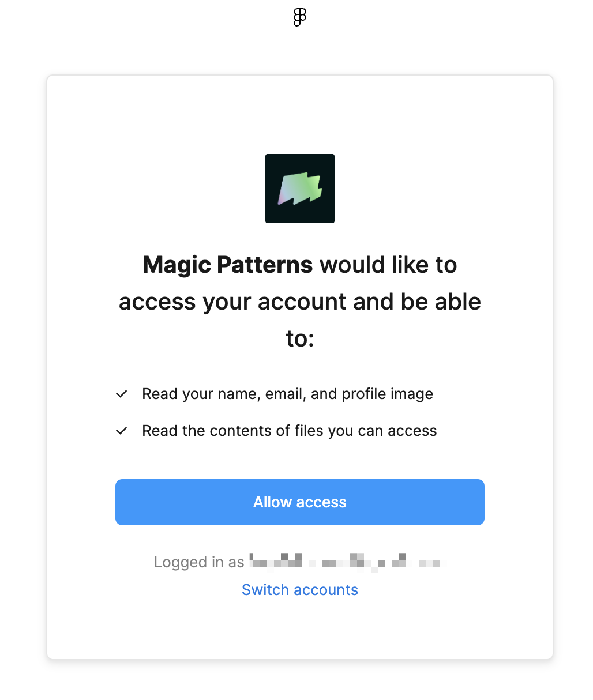
Task: Click the checkmark beside the file contents permission
Action: [x=121, y=431]
